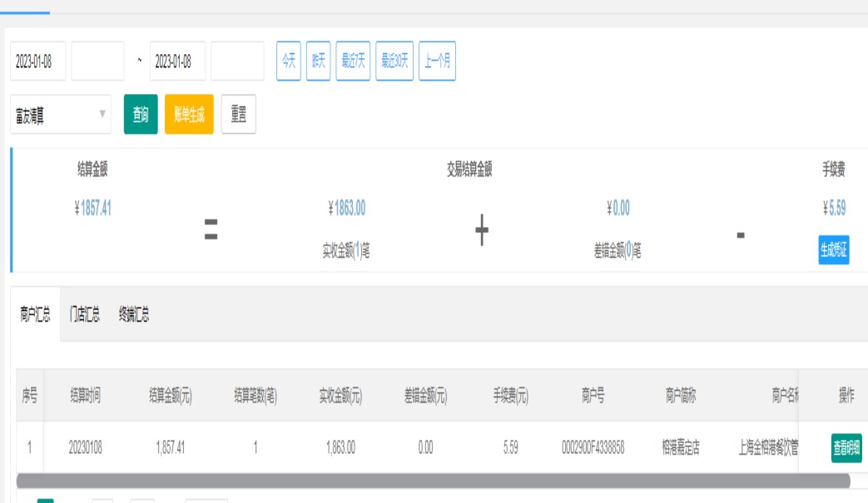Open the 商户汇总 tab

pos(35,314)
